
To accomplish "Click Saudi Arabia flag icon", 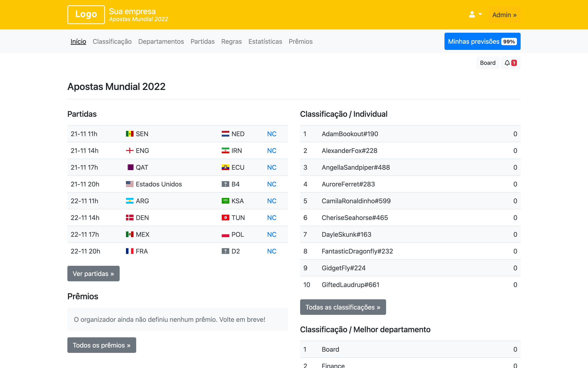I will [225, 201].
